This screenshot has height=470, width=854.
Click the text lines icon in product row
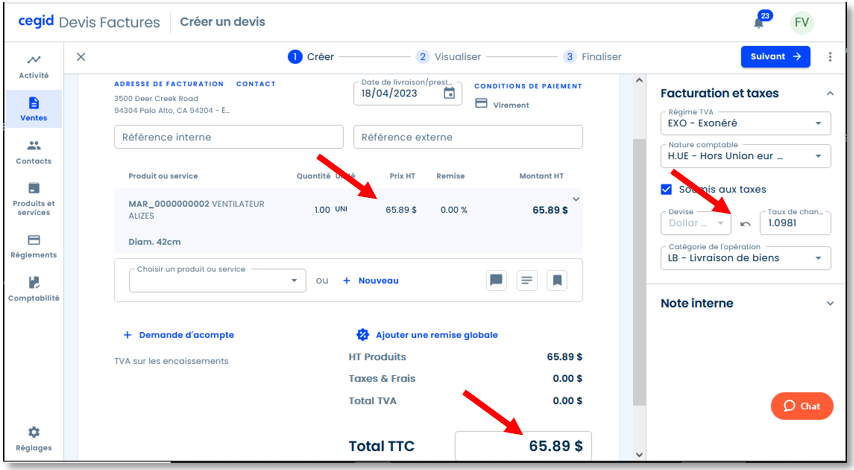526,281
